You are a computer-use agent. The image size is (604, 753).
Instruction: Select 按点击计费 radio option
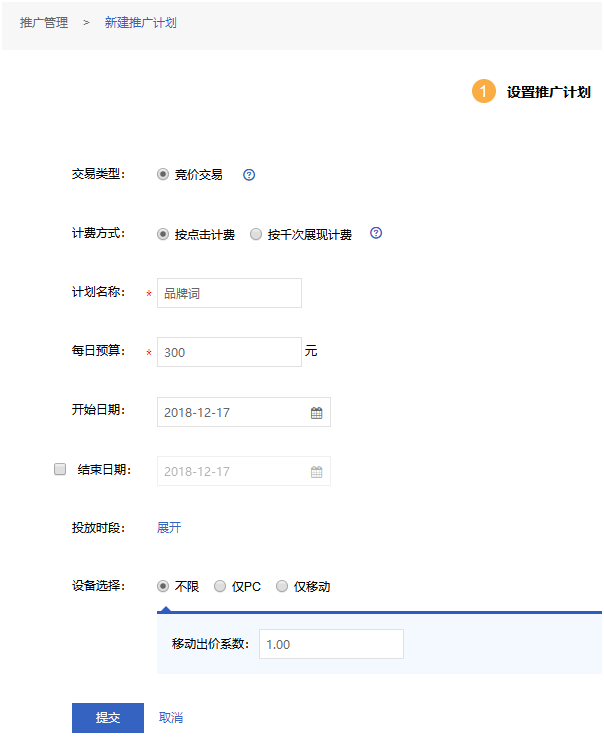(x=164, y=234)
